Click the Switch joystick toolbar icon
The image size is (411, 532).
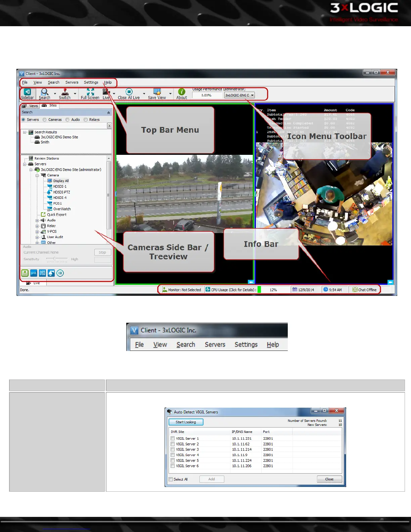(x=65, y=92)
